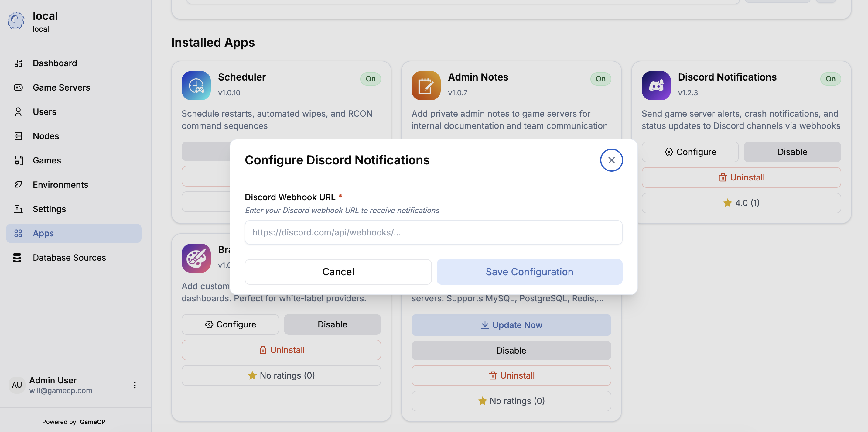
Task: Open Dashboard from sidebar
Action: point(55,63)
